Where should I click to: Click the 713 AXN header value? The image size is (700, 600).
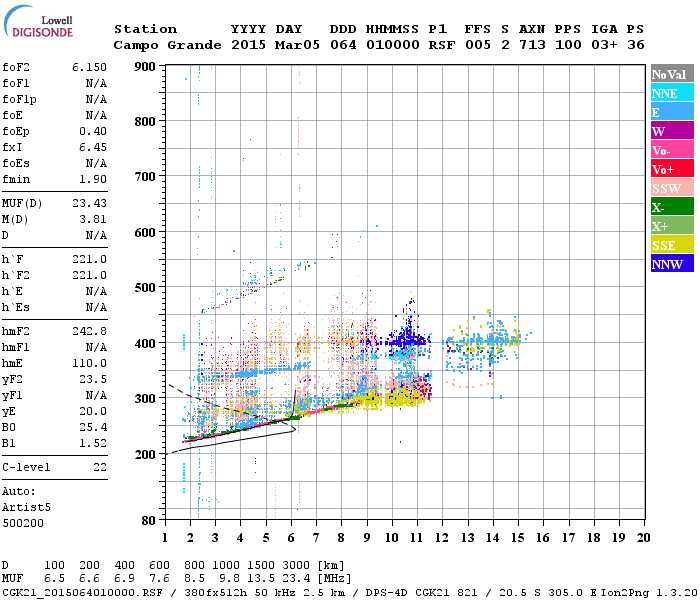pyautogui.click(x=532, y=45)
